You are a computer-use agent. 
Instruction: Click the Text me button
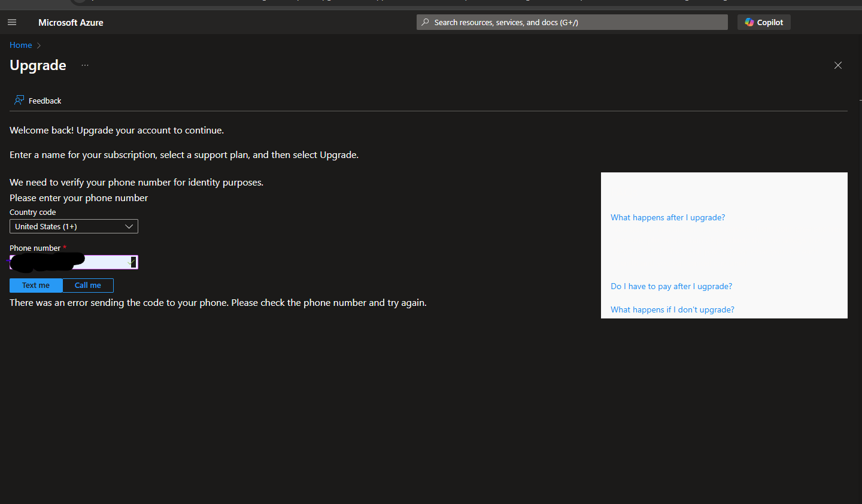coord(36,286)
